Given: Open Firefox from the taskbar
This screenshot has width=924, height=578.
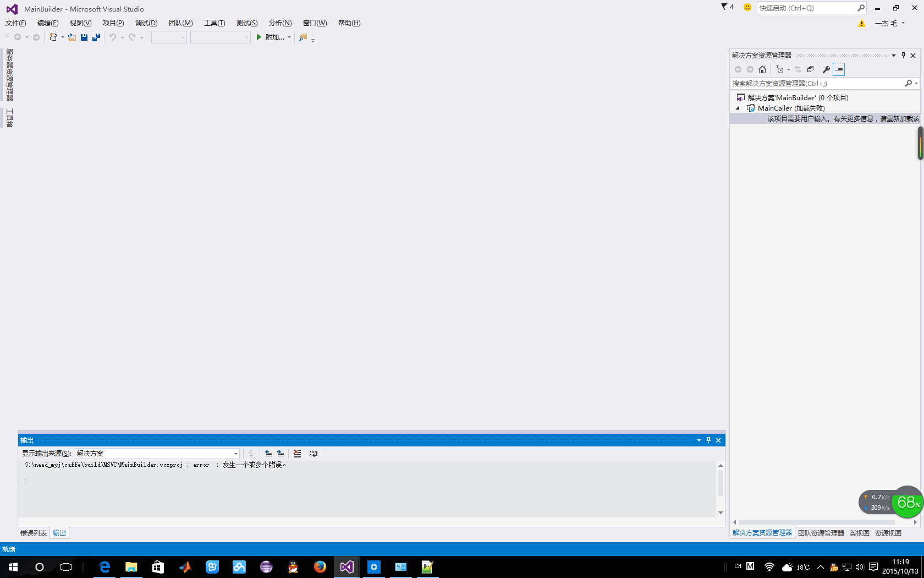Looking at the screenshot, I should pyautogui.click(x=320, y=567).
